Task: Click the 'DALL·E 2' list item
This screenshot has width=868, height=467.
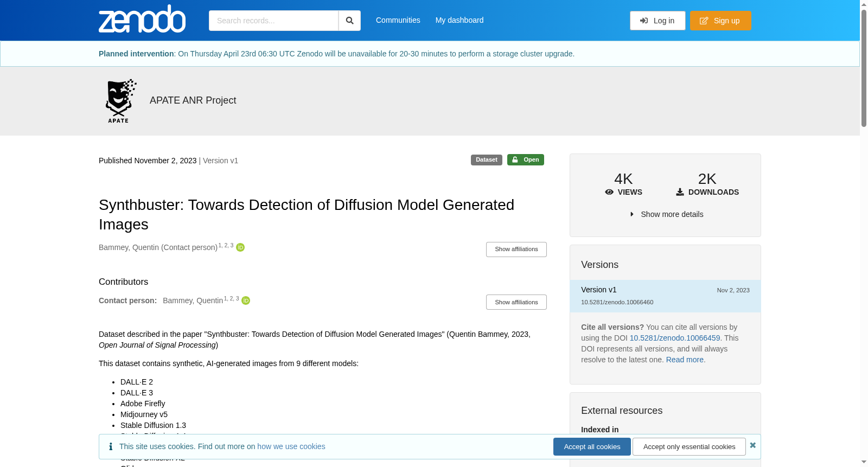Action: coord(137,382)
